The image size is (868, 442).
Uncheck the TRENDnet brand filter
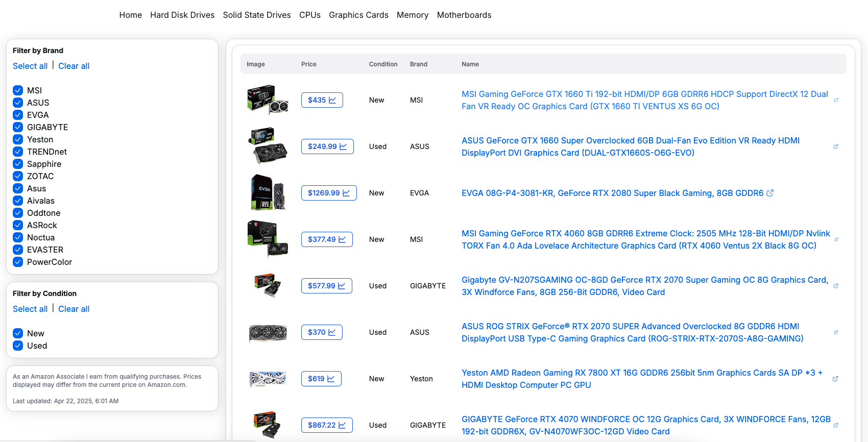pyautogui.click(x=18, y=152)
